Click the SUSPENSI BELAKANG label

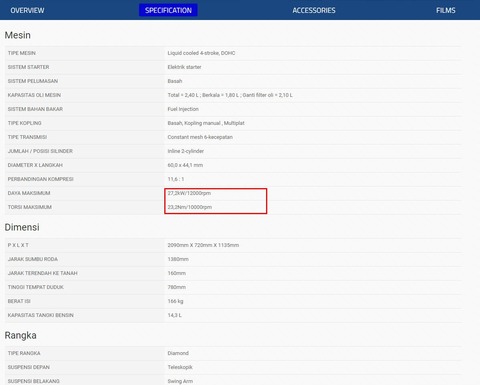[x=34, y=381]
